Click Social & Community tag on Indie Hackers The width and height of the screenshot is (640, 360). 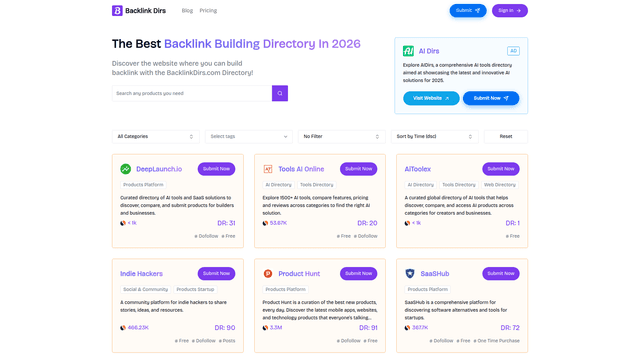[145, 289]
